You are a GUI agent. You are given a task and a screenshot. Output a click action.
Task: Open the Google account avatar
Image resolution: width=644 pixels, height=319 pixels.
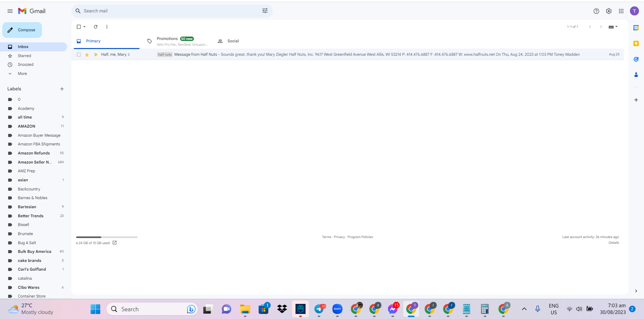point(634,11)
